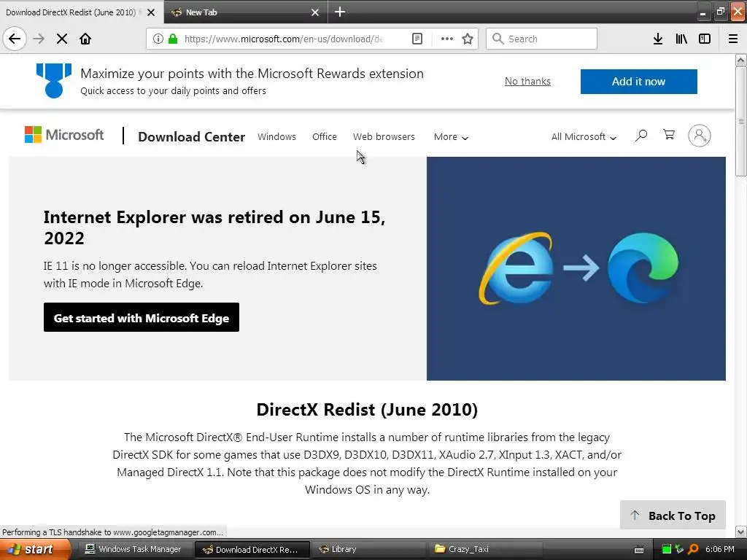Viewport: 747px width, 560px height.
Task: Go back with the browser back arrow
Action: click(15, 39)
